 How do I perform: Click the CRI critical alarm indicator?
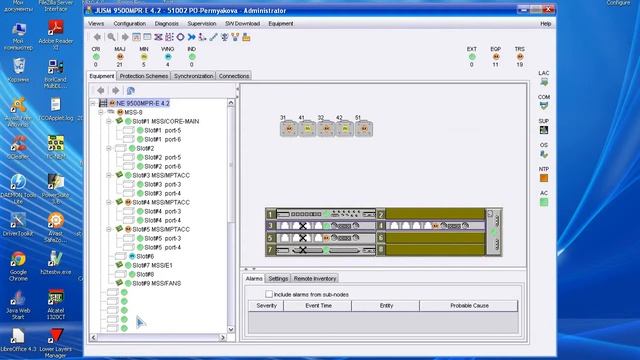(96, 57)
